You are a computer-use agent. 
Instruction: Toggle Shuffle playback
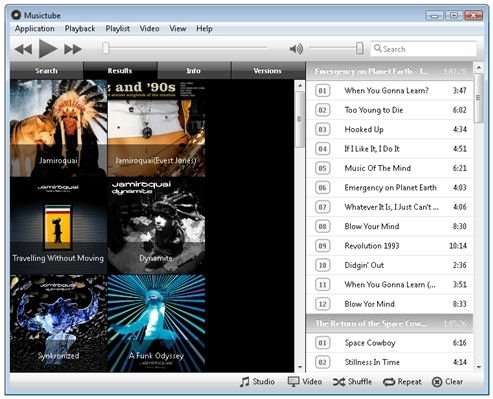point(352,382)
